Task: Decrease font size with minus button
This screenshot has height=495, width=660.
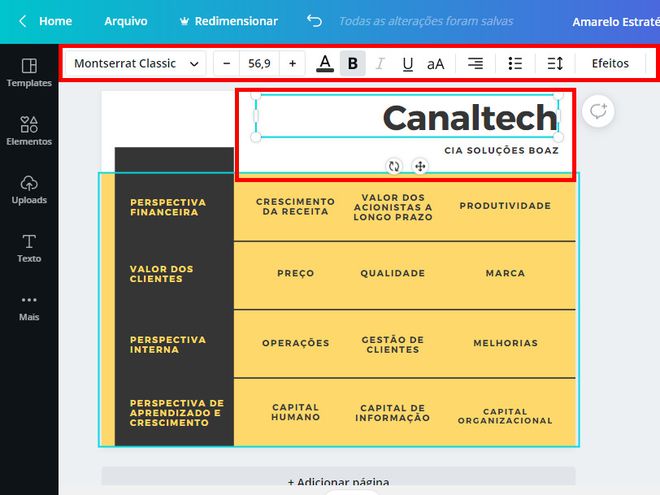Action: 226,64
